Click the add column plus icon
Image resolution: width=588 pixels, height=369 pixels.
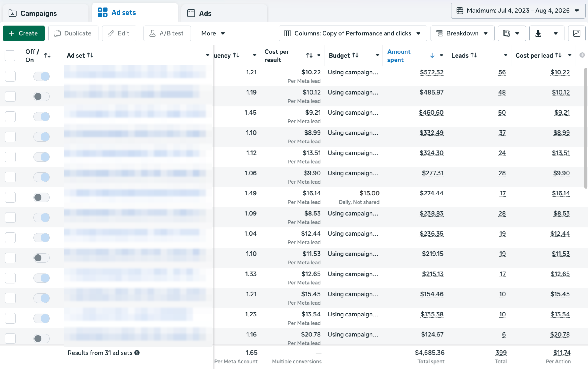click(x=582, y=55)
